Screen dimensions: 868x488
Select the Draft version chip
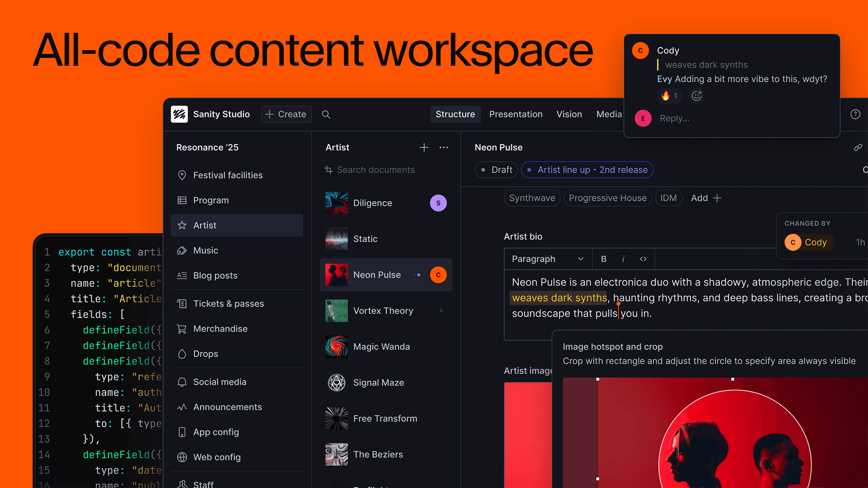(496, 170)
